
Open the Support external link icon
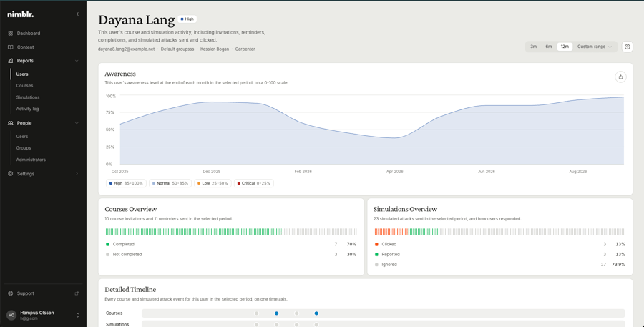coord(77,293)
